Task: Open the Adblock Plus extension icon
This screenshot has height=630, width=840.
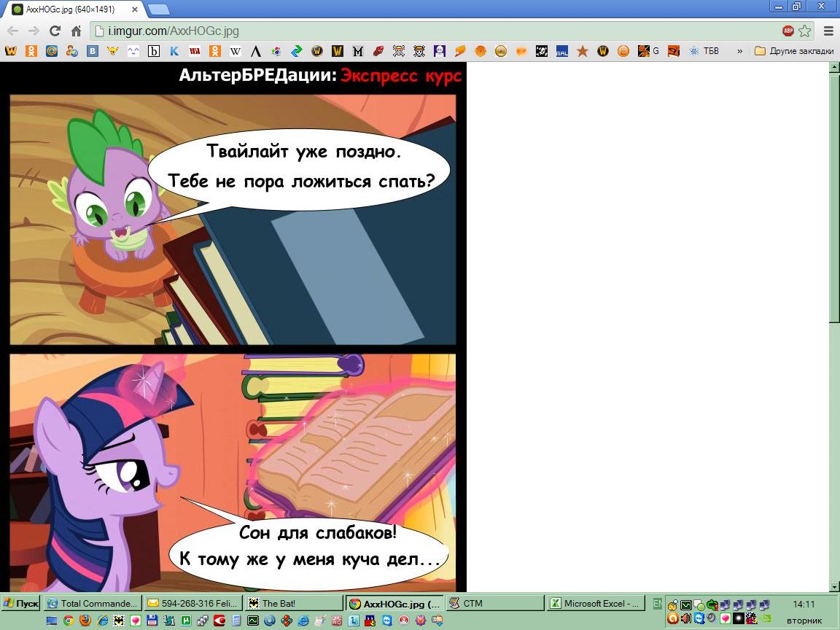Action: click(x=788, y=31)
